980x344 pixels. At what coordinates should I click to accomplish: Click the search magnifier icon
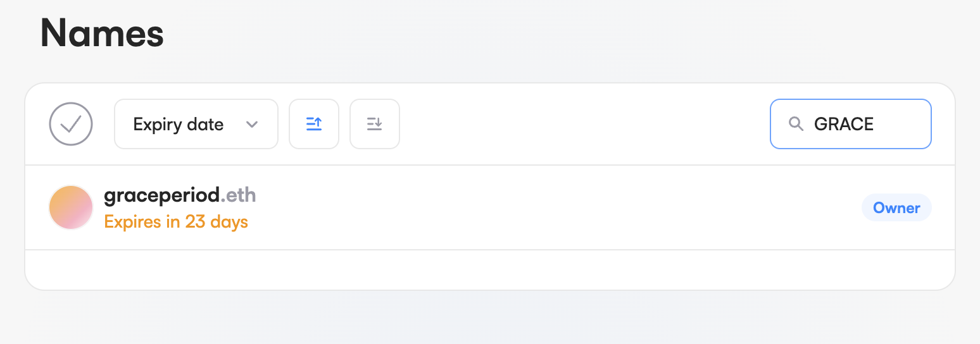pos(796,124)
